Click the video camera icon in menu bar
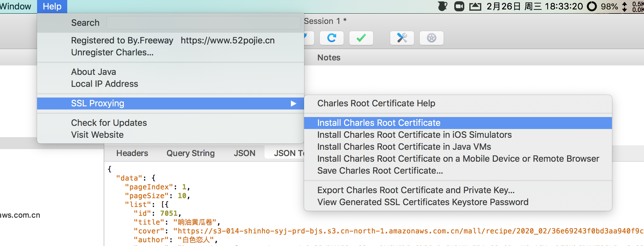 459,6
